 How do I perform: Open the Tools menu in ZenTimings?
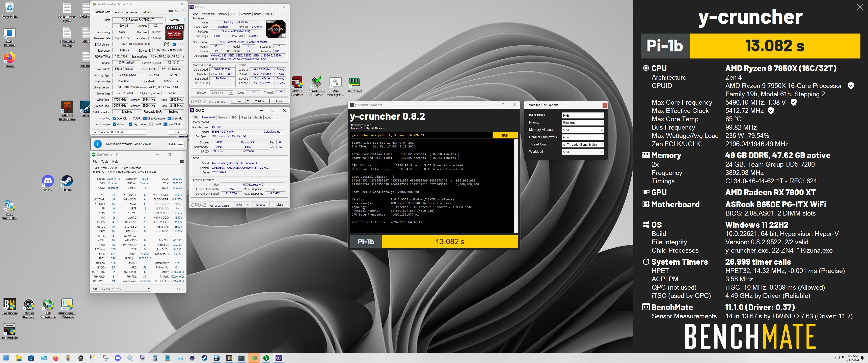click(x=105, y=162)
